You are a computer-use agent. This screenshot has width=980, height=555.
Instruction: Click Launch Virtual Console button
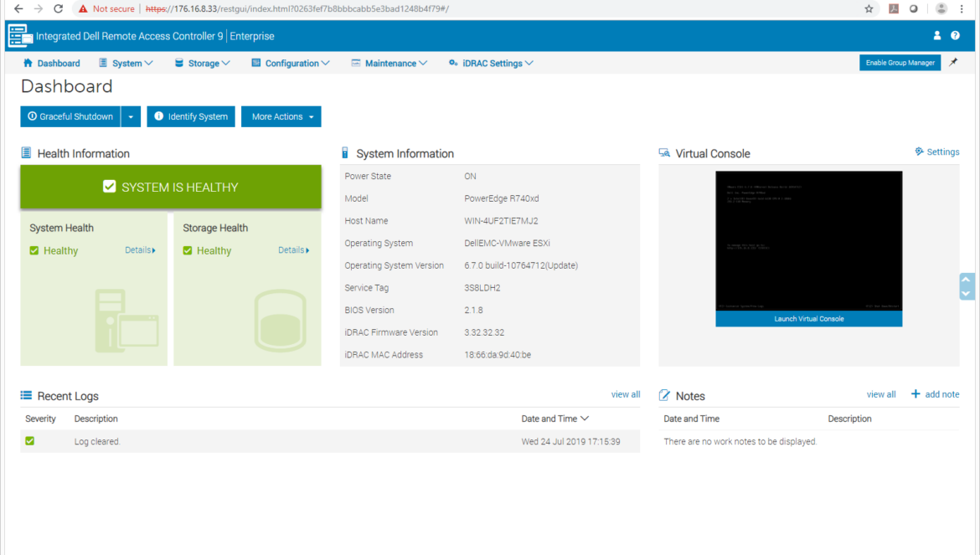(x=809, y=319)
